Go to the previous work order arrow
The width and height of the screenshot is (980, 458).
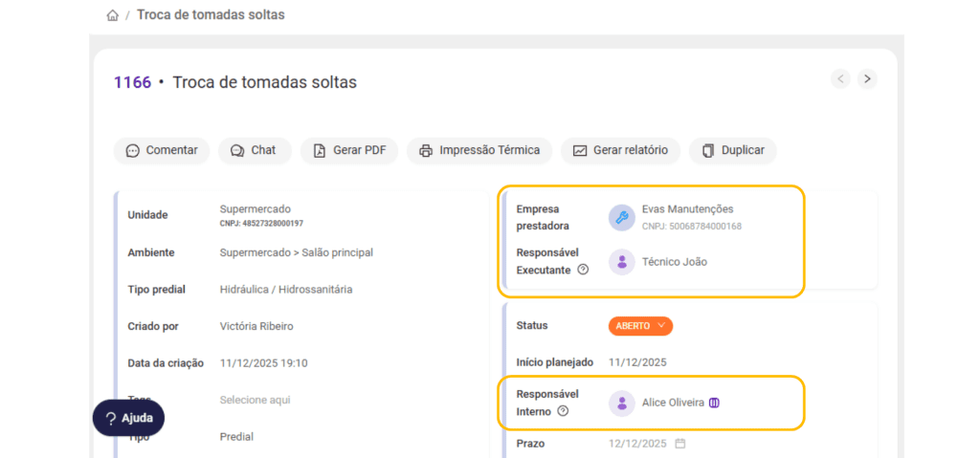pyautogui.click(x=840, y=79)
